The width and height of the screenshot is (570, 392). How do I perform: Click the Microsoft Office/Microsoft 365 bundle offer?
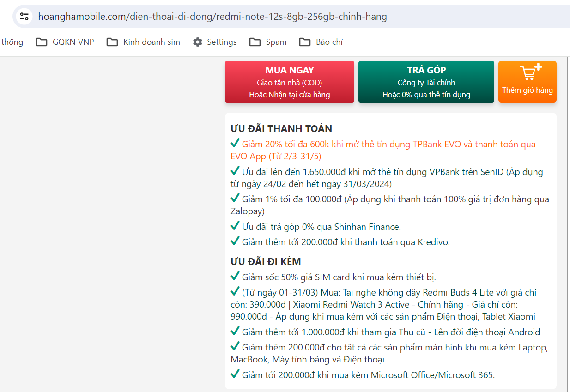tap(368, 375)
